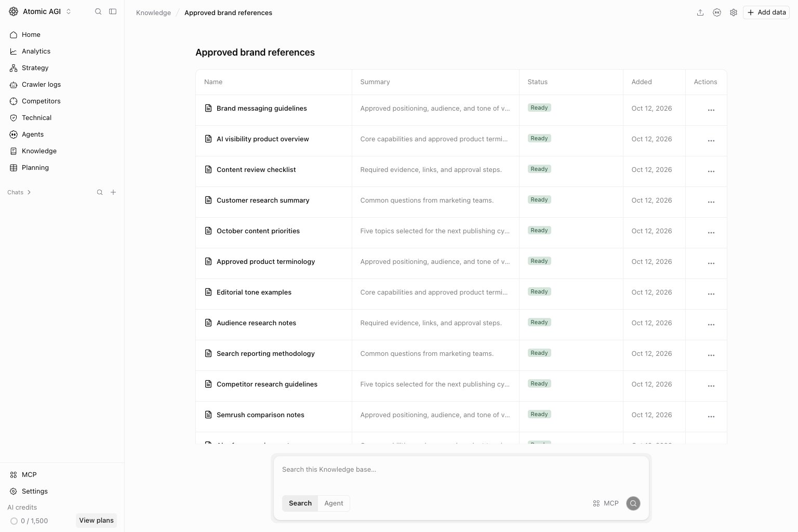Open Brand messaging guidelines document
798x532 pixels.
(262, 109)
